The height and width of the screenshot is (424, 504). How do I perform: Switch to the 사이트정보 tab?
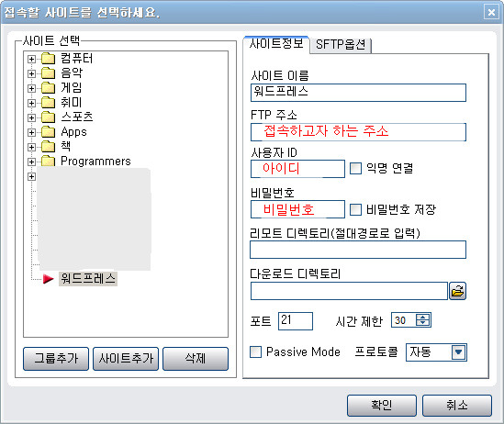[276, 44]
